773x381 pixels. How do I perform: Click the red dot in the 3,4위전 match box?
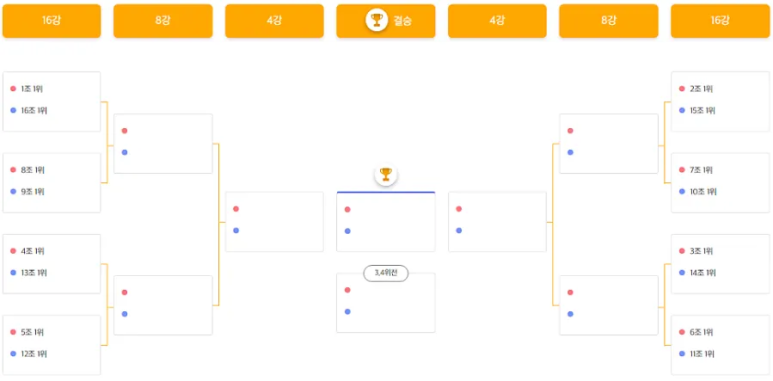348,290
